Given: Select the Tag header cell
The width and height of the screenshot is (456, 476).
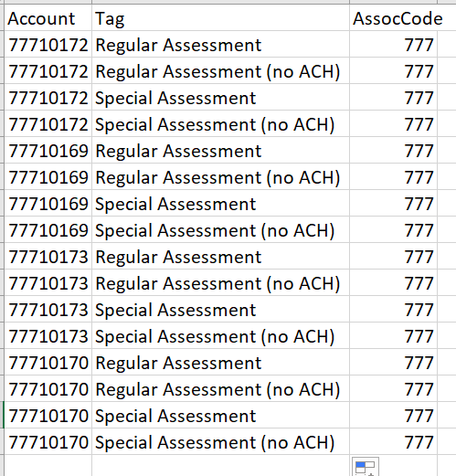Looking at the screenshot, I should [220, 17].
